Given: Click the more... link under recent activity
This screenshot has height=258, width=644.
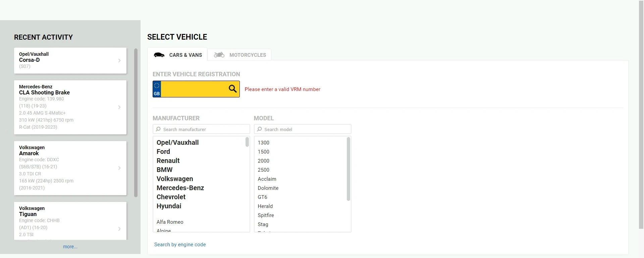Looking at the screenshot, I should [x=70, y=247].
